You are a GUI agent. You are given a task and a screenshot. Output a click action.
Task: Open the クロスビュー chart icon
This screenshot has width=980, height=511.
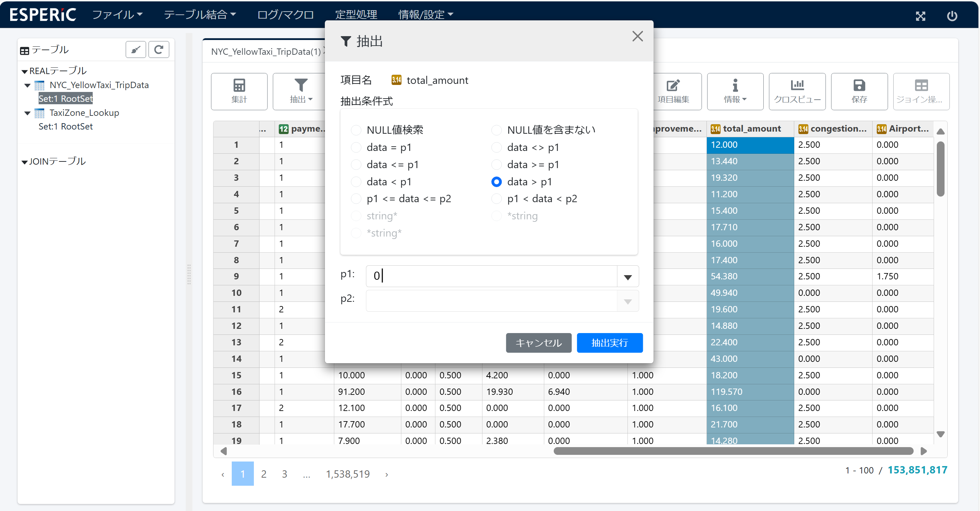point(797,86)
